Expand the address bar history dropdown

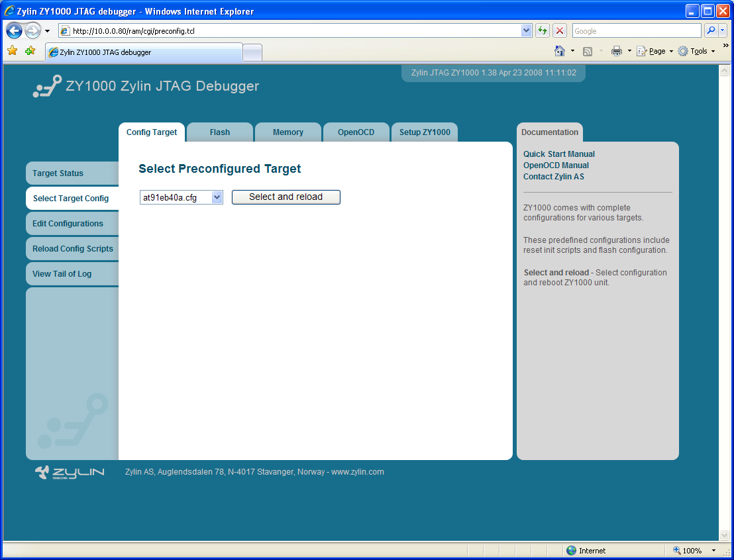[x=526, y=31]
